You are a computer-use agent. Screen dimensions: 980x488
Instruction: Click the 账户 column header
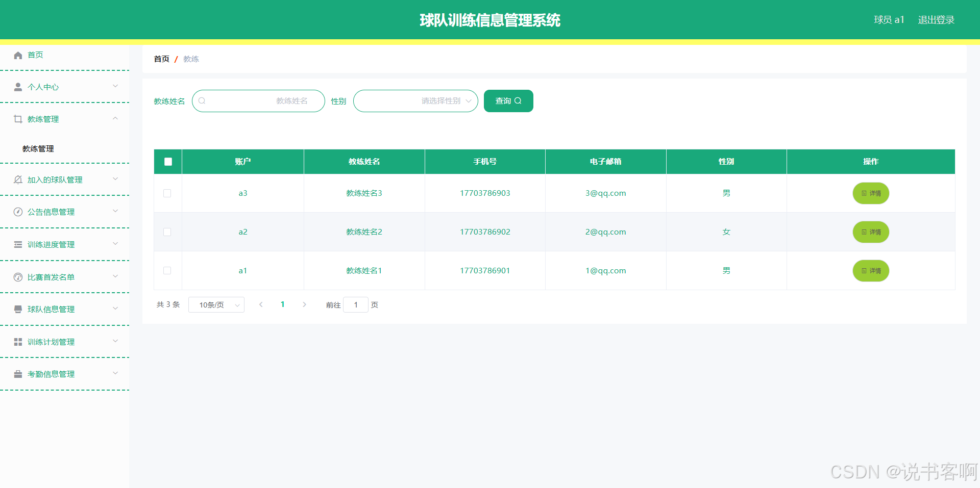click(x=243, y=162)
